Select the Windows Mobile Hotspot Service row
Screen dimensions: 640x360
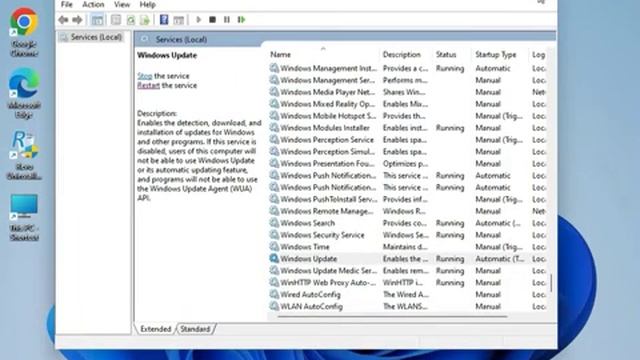(x=407, y=116)
